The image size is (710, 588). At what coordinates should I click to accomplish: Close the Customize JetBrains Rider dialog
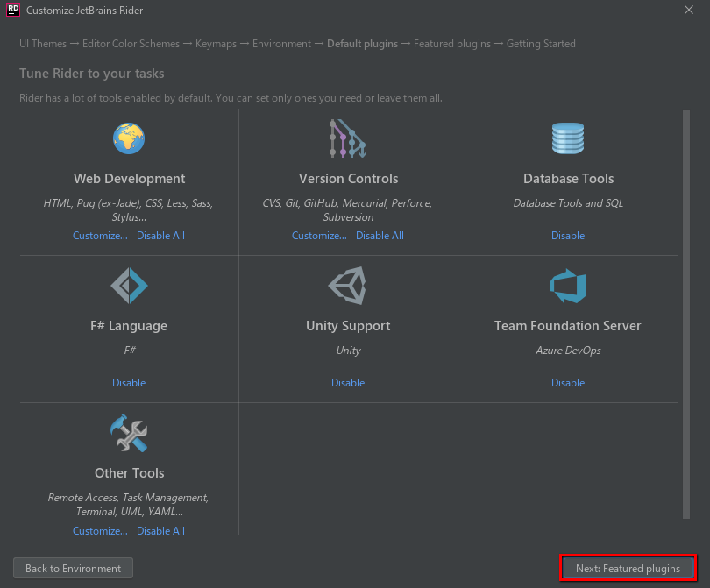[689, 10]
